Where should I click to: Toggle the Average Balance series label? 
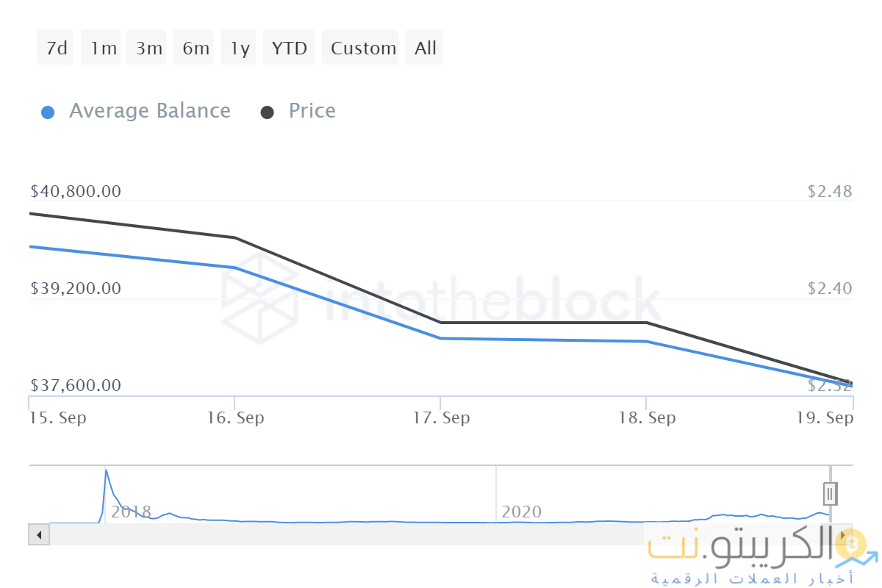(149, 111)
